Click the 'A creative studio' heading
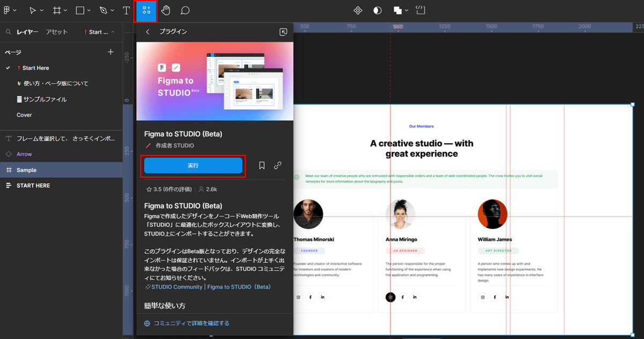The width and height of the screenshot is (644, 339). [x=422, y=149]
